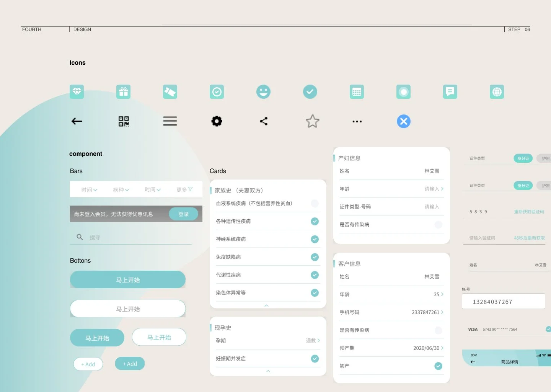Toggle the 初产 checkmark in 客户信息
The image size is (551, 392).
[438, 366]
